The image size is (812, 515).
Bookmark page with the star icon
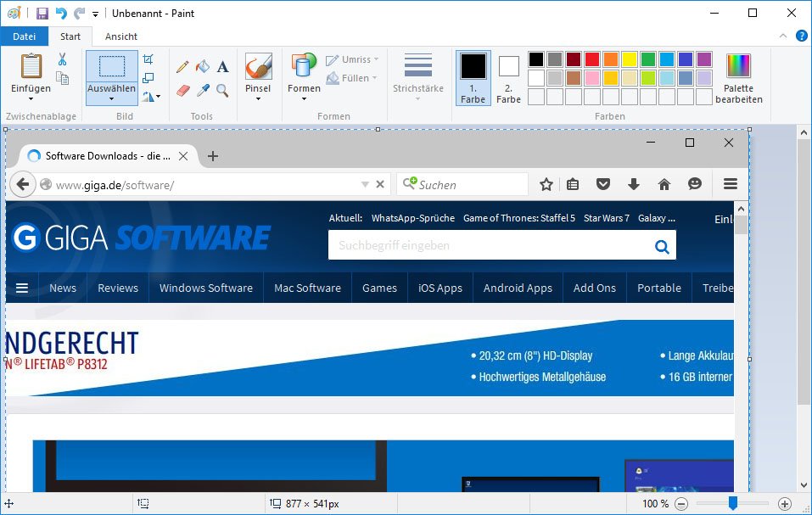click(546, 184)
